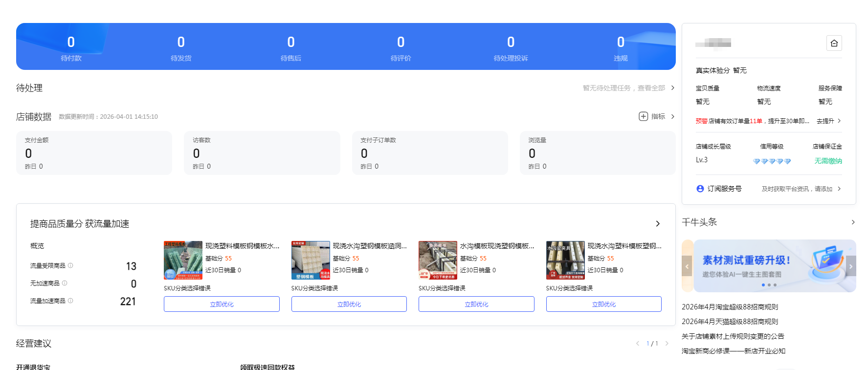The height and width of the screenshot is (370, 868).
Task: Select the third banner carousel dot
Action: [x=775, y=285]
